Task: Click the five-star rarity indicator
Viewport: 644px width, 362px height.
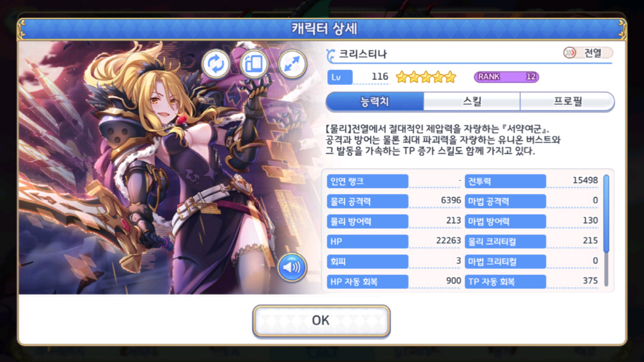Action: [x=426, y=77]
